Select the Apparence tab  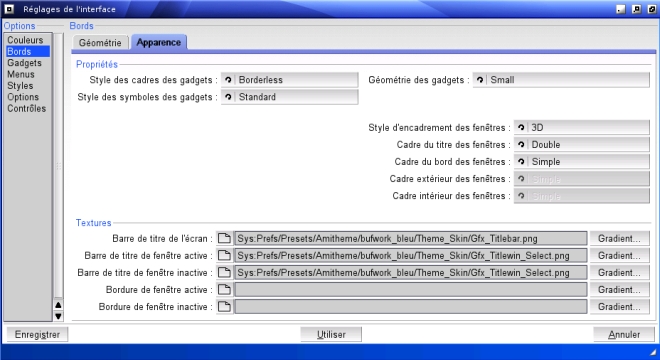click(159, 42)
